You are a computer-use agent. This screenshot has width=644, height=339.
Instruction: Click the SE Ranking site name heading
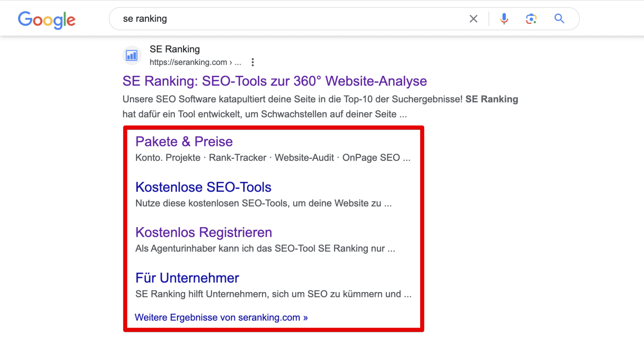pos(175,49)
